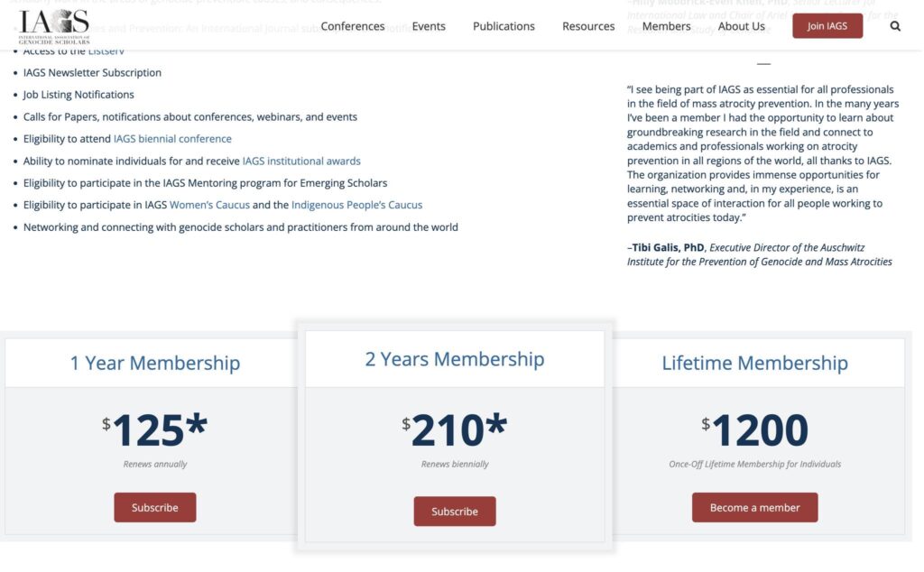The image size is (924, 572).
Task: Select the Lifetime Membership heading
Action: coord(755,363)
